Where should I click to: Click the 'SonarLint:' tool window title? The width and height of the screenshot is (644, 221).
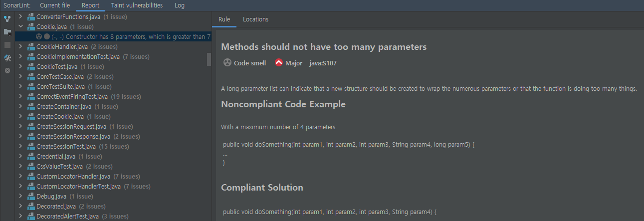coord(17,5)
